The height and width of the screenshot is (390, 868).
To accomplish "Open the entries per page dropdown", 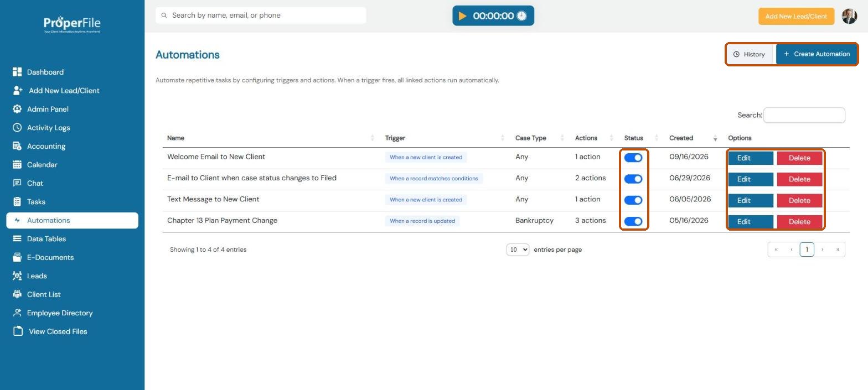I will 518,249.
